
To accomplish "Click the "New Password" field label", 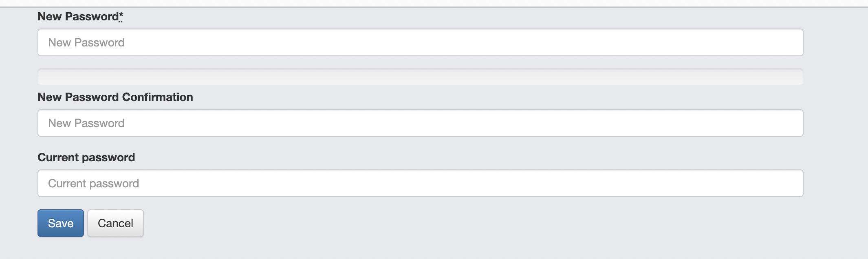I will pos(77,17).
